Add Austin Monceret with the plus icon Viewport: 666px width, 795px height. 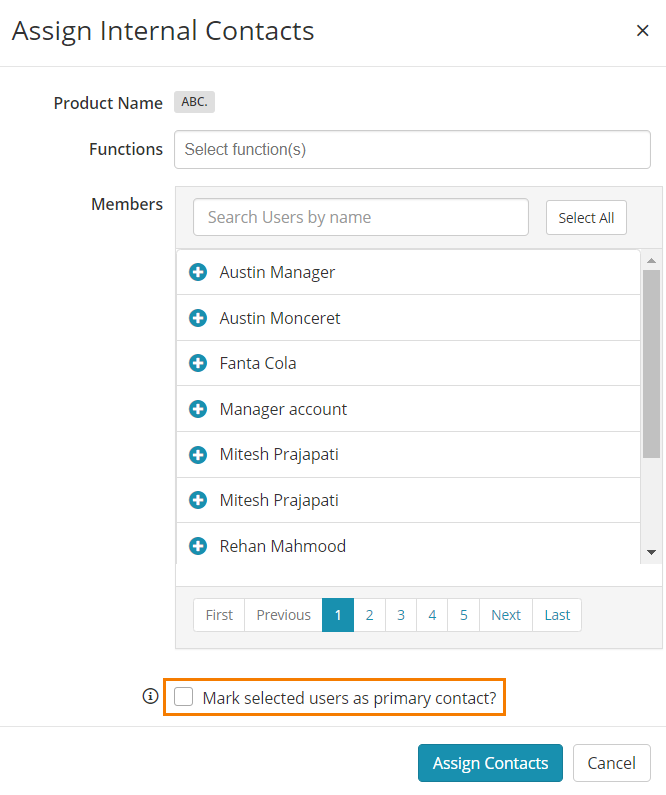pos(198,318)
